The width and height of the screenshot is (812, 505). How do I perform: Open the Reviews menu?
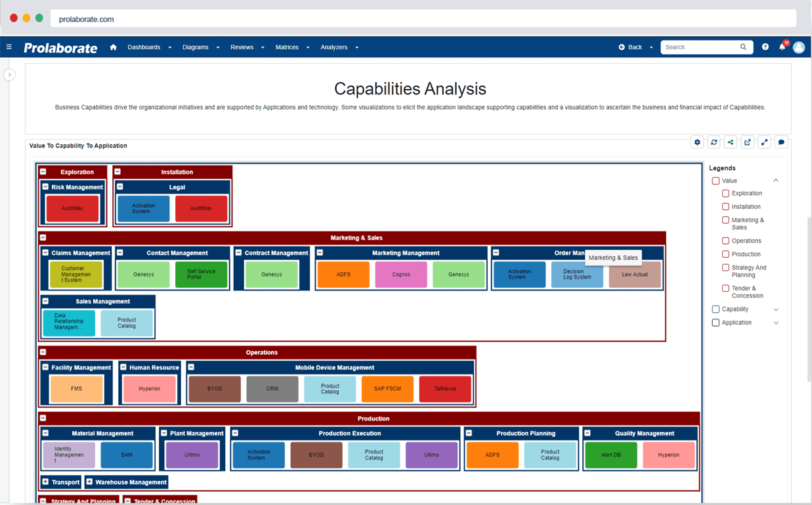click(247, 47)
